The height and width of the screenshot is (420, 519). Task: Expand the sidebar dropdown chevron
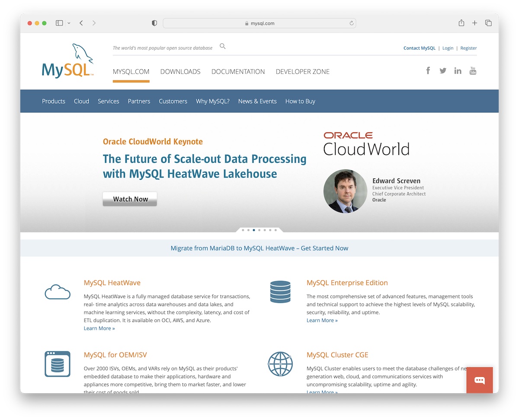point(69,23)
